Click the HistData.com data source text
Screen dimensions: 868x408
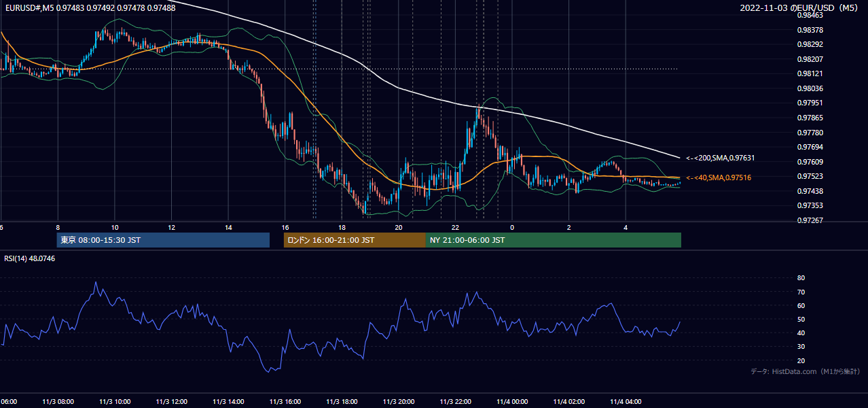pos(806,371)
